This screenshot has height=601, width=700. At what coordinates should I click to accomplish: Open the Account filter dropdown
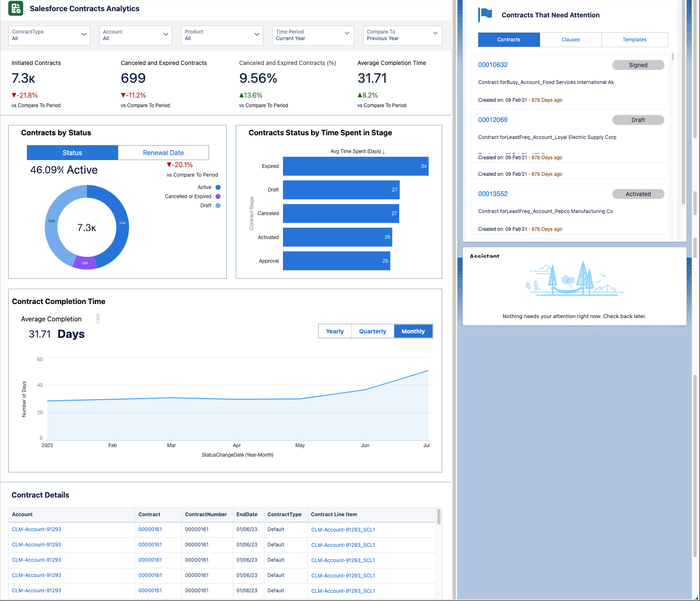[x=135, y=35]
